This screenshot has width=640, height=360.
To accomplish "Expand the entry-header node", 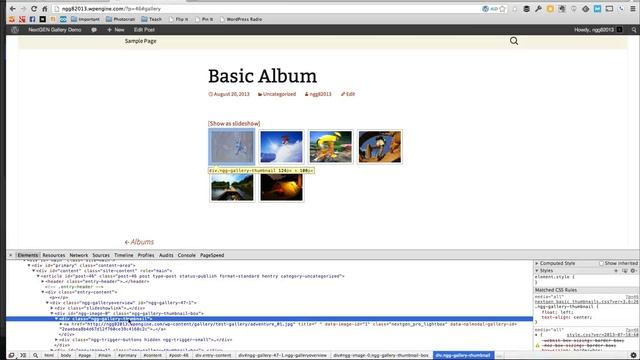I will coord(43,282).
